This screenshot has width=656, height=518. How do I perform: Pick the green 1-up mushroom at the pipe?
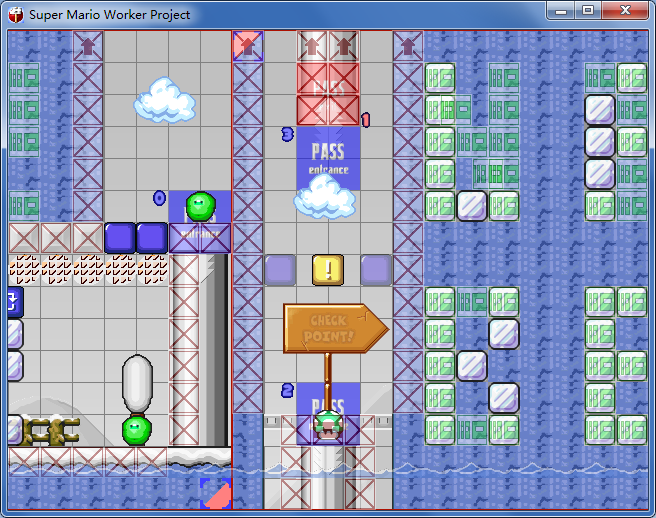click(328, 425)
